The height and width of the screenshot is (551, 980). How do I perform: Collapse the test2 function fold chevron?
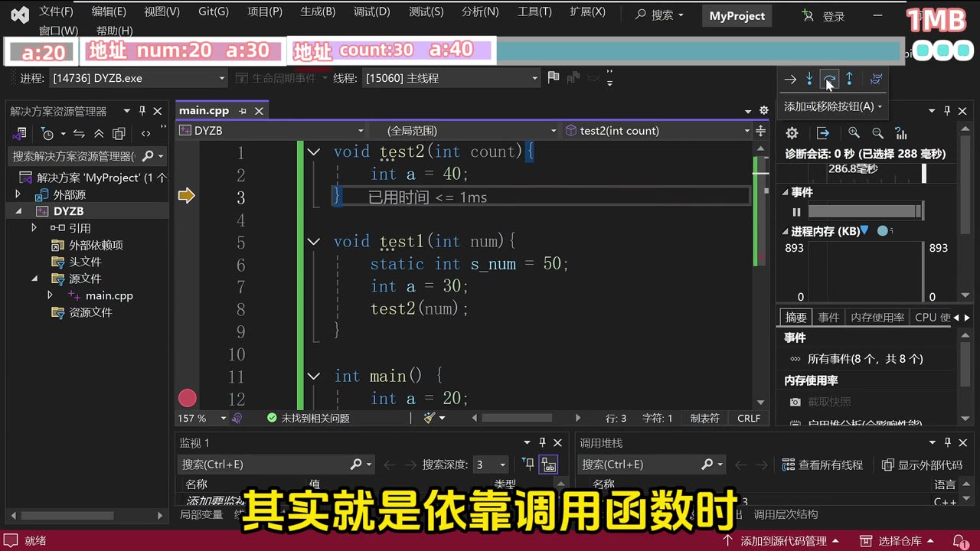(313, 152)
